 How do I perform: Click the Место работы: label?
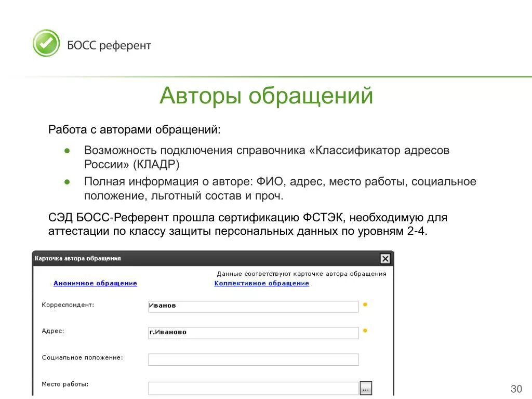point(65,384)
